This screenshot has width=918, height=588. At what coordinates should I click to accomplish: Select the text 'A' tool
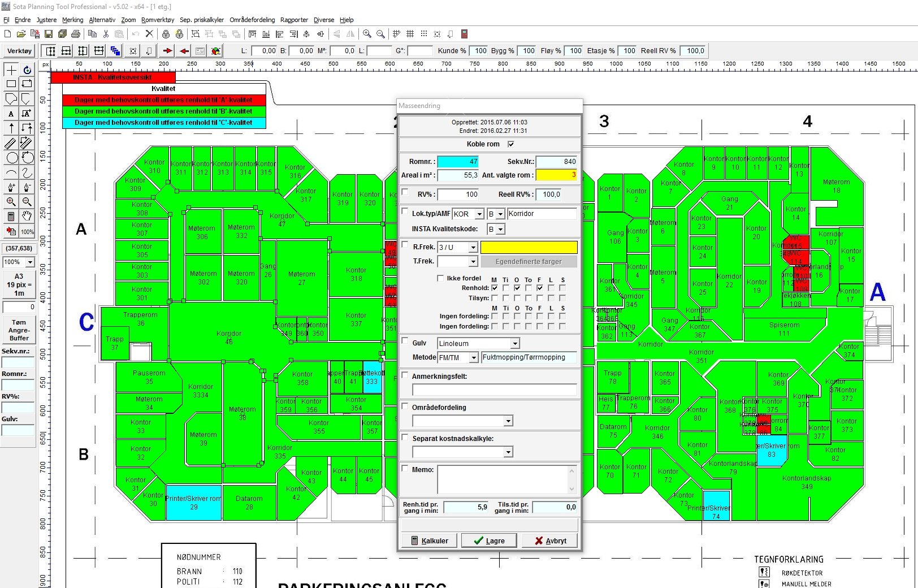(x=11, y=114)
